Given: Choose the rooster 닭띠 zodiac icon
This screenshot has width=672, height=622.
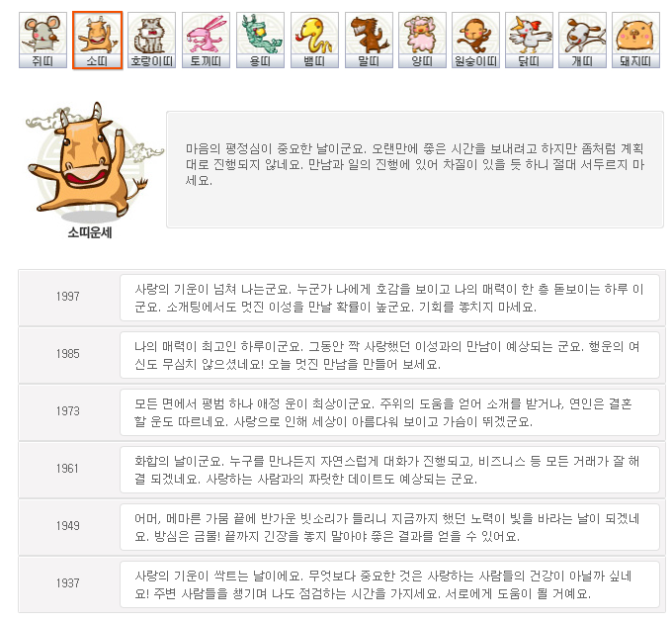Looking at the screenshot, I should tap(530, 40).
